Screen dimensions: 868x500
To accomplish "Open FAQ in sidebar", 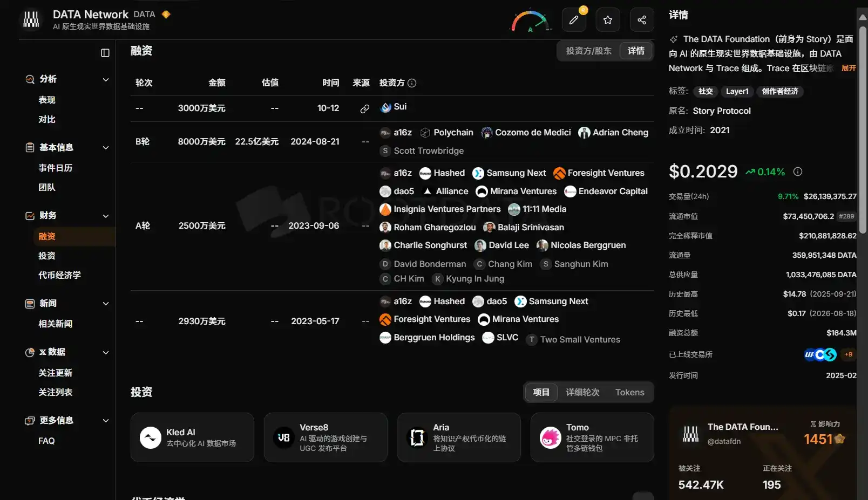I will [46, 441].
